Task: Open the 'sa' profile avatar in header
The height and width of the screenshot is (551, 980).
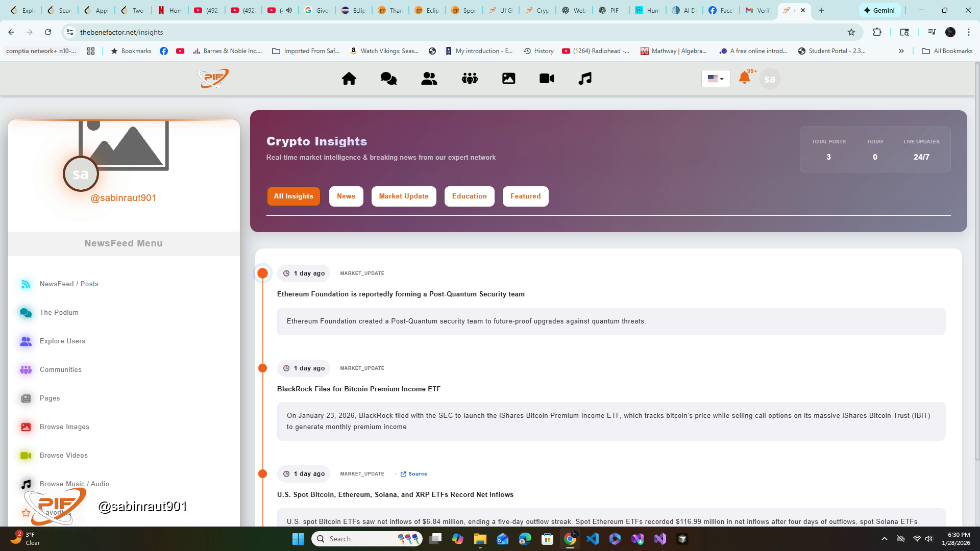Action: pyautogui.click(x=770, y=79)
